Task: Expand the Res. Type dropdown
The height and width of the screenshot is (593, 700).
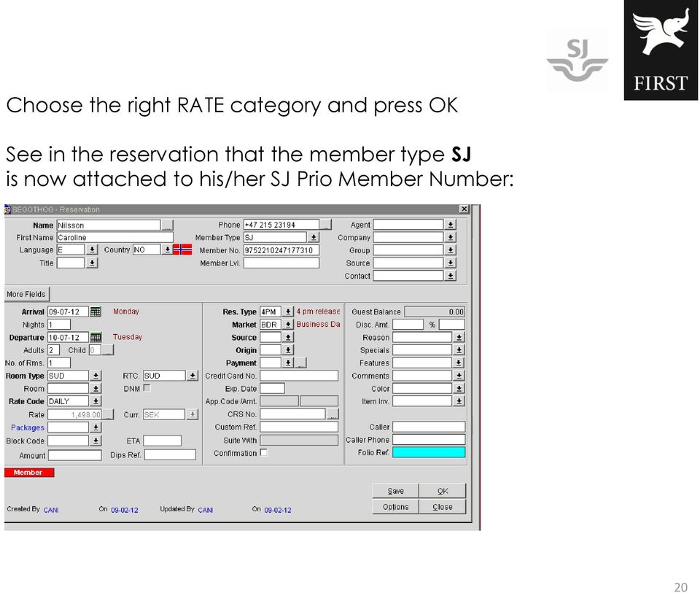Action: 288,311
